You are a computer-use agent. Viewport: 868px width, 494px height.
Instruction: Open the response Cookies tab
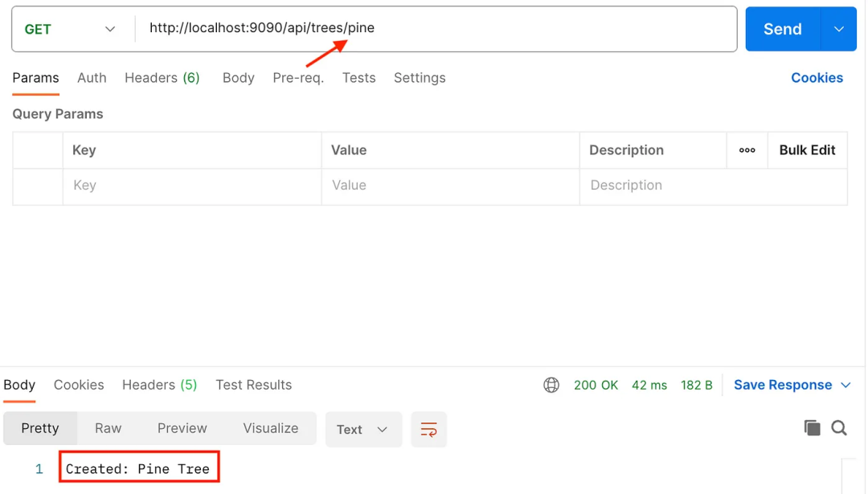click(x=79, y=385)
